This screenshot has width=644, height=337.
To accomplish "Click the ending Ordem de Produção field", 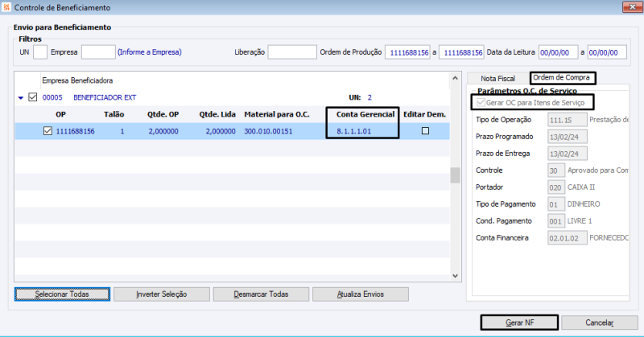I will pyautogui.click(x=461, y=52).
